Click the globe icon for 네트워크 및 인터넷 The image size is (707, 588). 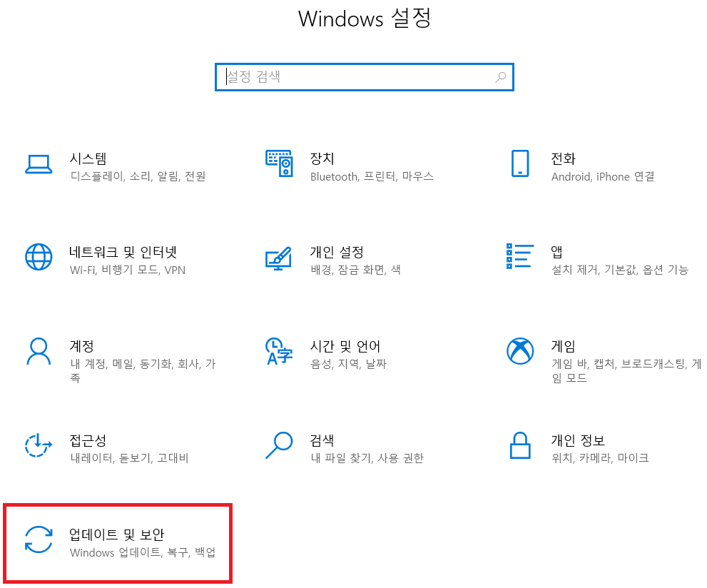(x=39, y=257)
